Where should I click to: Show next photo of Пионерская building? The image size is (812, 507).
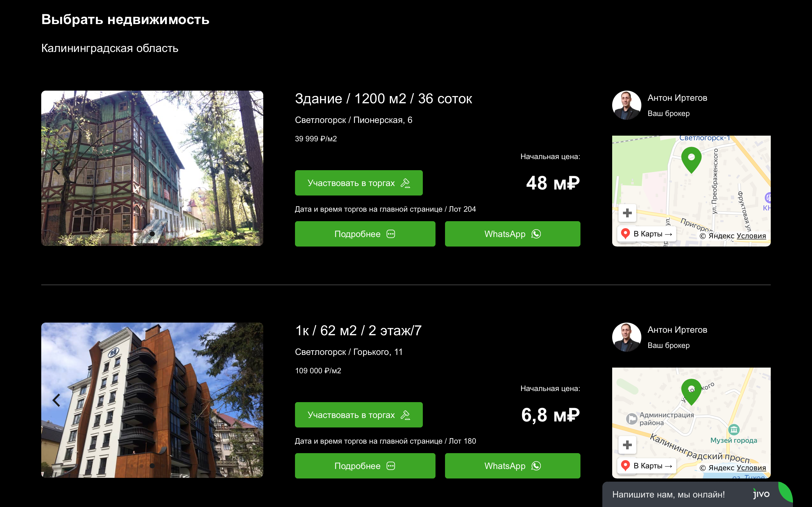(x=248, y=168)
